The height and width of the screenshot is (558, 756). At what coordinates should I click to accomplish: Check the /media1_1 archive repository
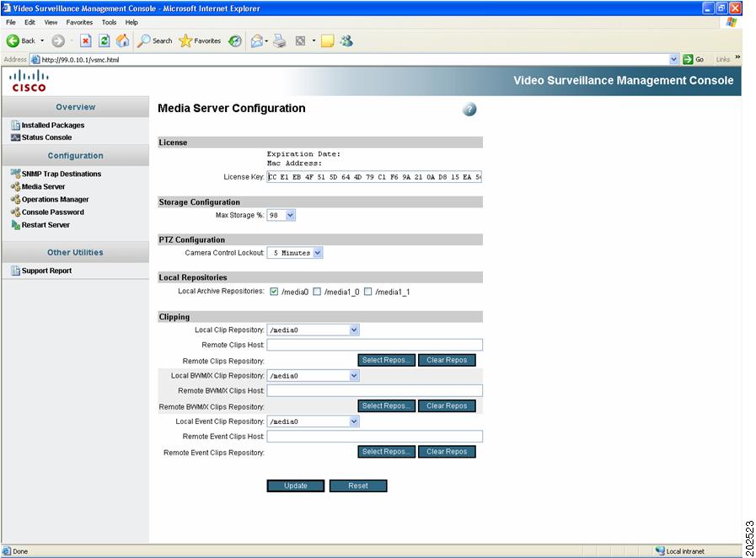click(367, 292)
